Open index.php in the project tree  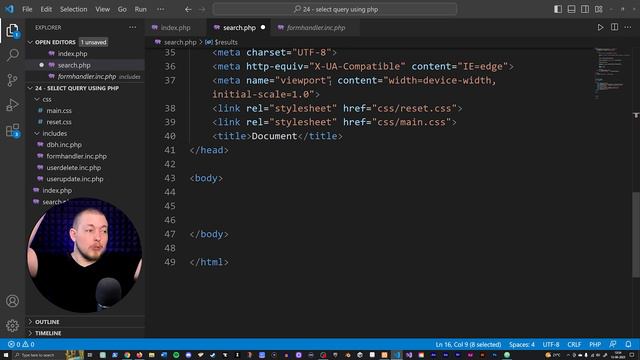point(57,191)
